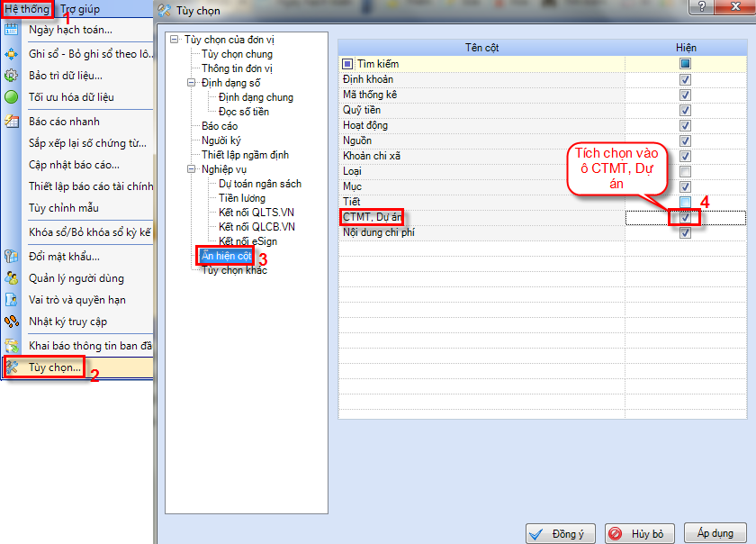The width and height of the screenshot is (756, 544).
Task: Open Thiết lập báo cáo tài chính entry
Action: point(91,186)
